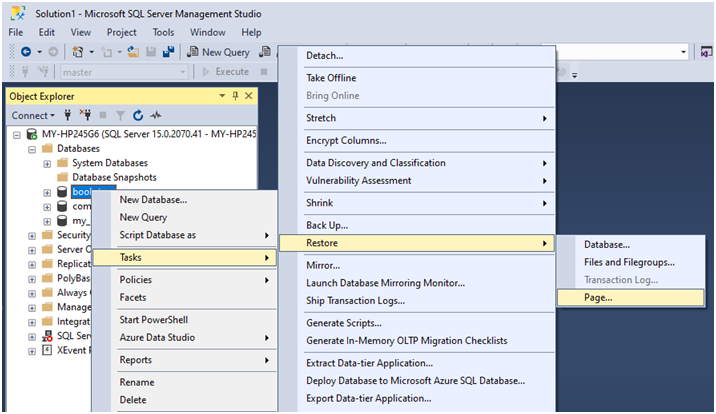Click the Save All disks icon

click(x=168, y=52)
